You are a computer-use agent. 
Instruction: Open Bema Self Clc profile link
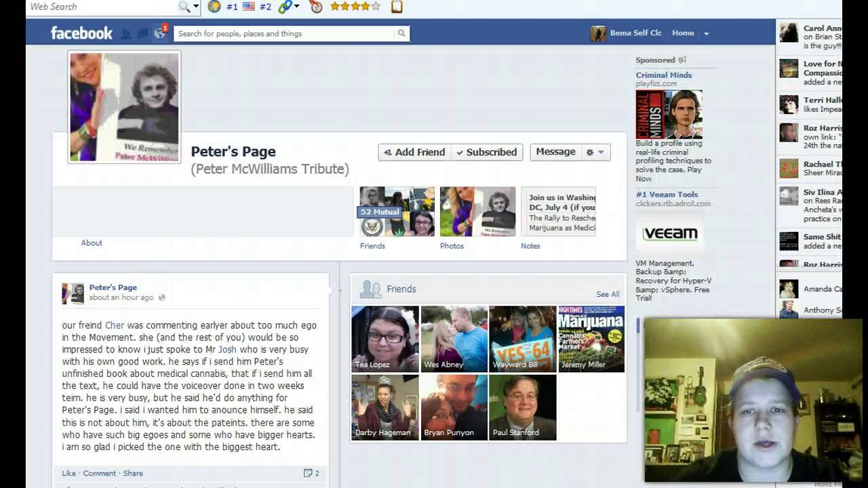[x=635, y=33]
